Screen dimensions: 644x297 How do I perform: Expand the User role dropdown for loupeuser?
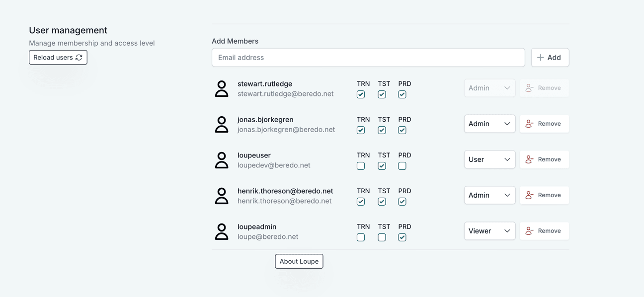(489, 159)
